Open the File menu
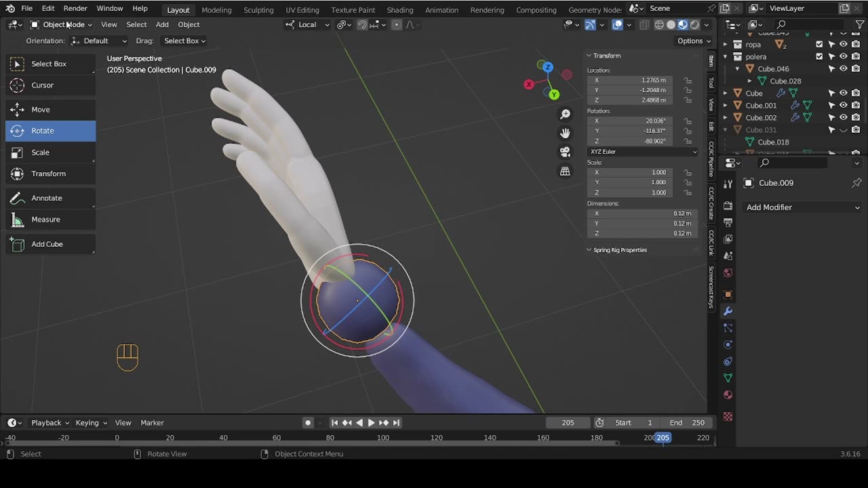Viewport: 868px width, 488px height. [26, 8]
